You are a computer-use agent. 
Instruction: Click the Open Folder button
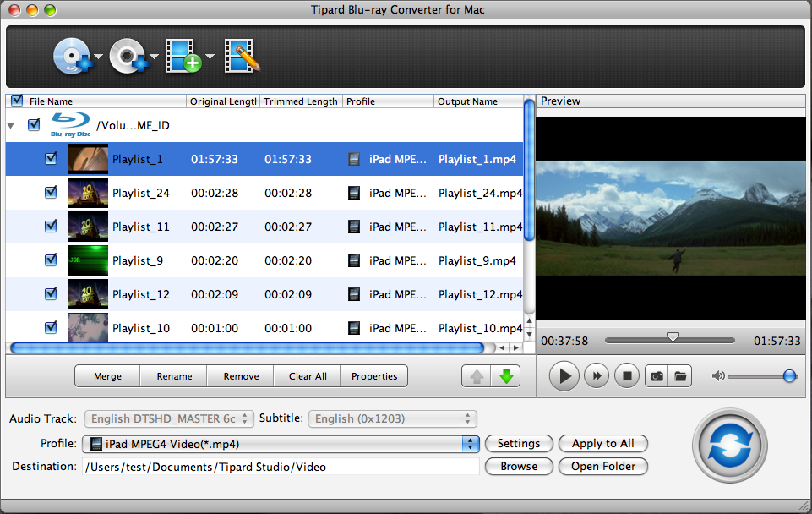click(x=603, y=467)
